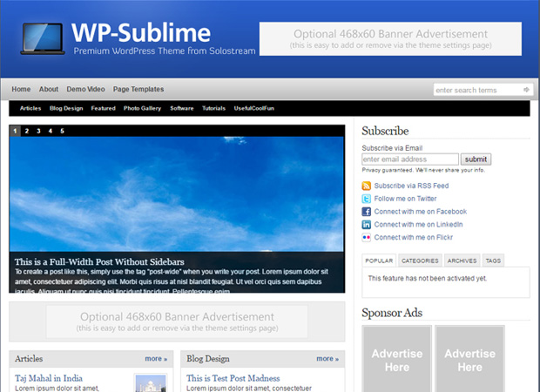
Task: Click more link in Articles section
Action: point(156,359)
